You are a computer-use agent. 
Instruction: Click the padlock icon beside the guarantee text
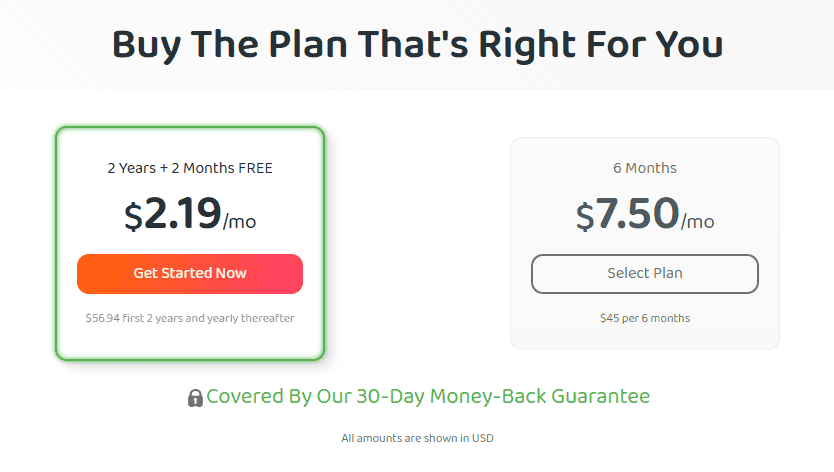(195, 398)
